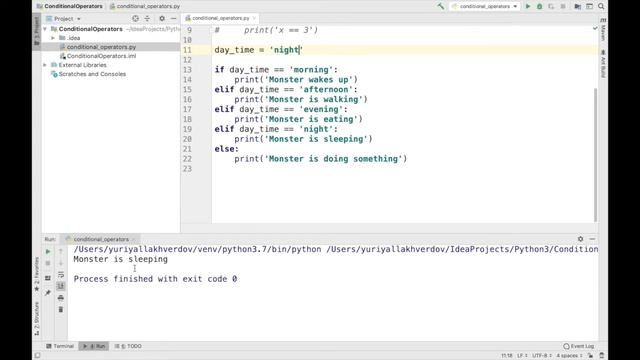Screen dimensions: 640x360
Task: Click Run with Coverage icon in top toolbar
Action: (x=551, y=6)
